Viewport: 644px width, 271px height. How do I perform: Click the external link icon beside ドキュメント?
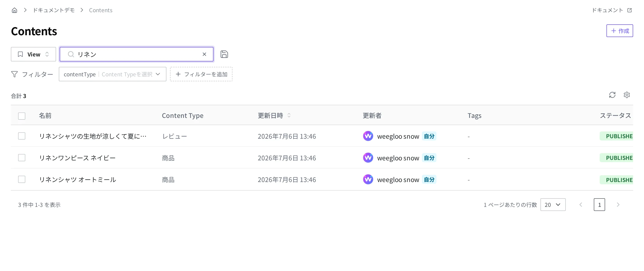click(x=630, y=10)
